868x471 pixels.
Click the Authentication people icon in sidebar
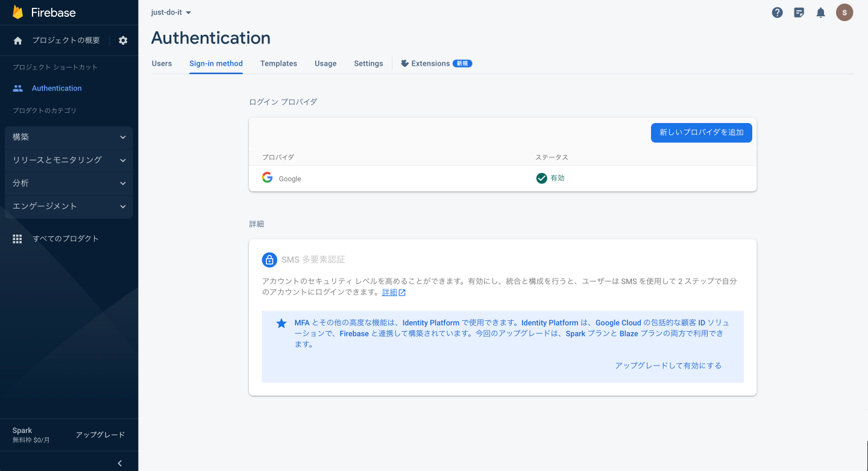coord(17,88)
